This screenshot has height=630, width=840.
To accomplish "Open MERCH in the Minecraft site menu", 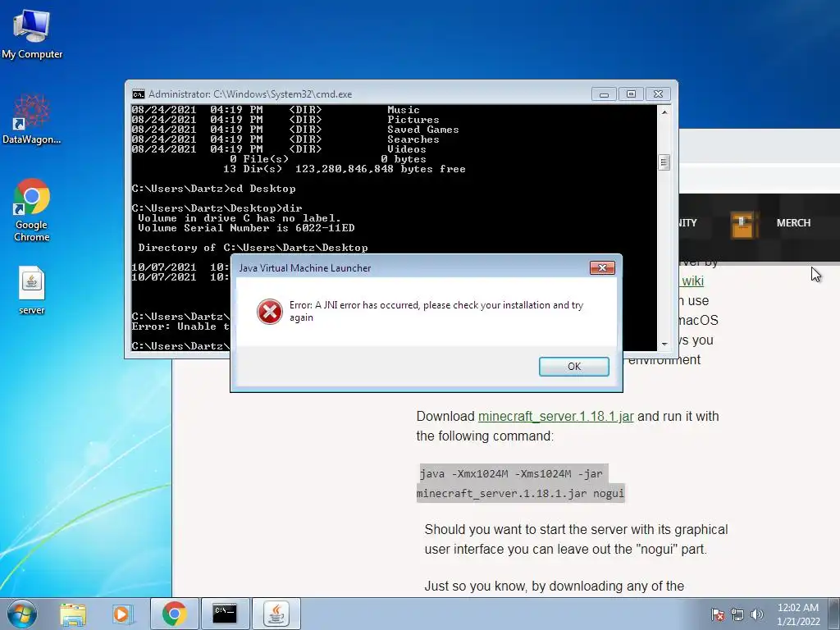I will [793, 223].
